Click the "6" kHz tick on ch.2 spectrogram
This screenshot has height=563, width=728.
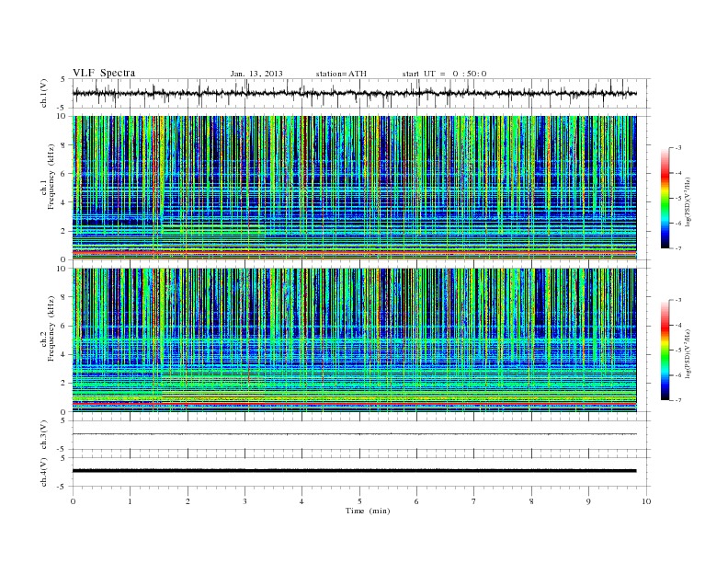pos(63,326)
